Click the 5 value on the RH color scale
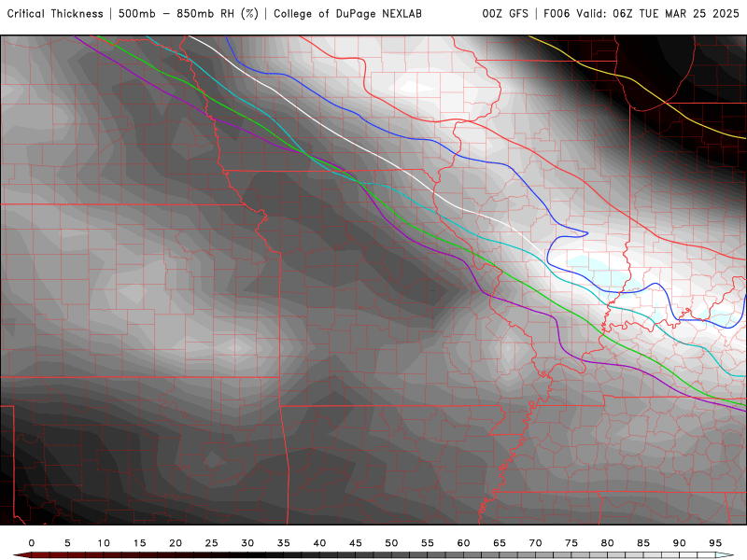Viewport: 747px width, 560px height. (x=67, y=543)
